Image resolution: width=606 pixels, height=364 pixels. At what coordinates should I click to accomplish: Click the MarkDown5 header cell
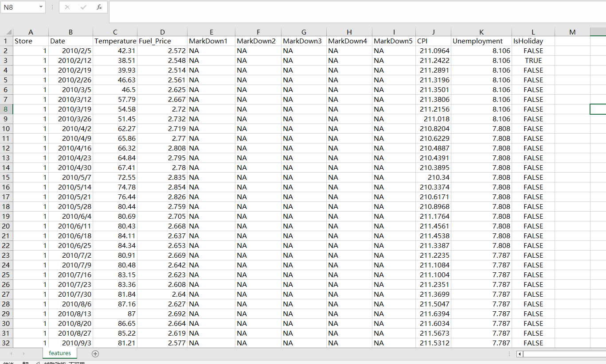pyautogui.click(x=394, y=41)
